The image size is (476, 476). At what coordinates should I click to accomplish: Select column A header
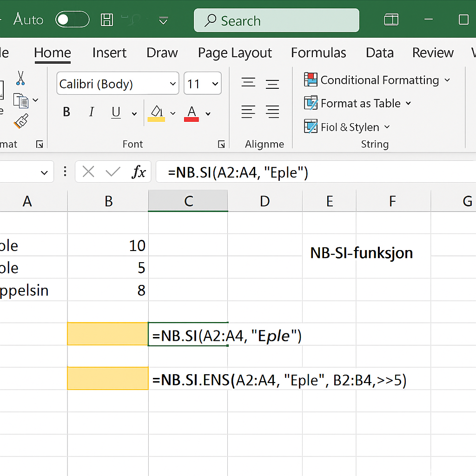click(33, 201)
